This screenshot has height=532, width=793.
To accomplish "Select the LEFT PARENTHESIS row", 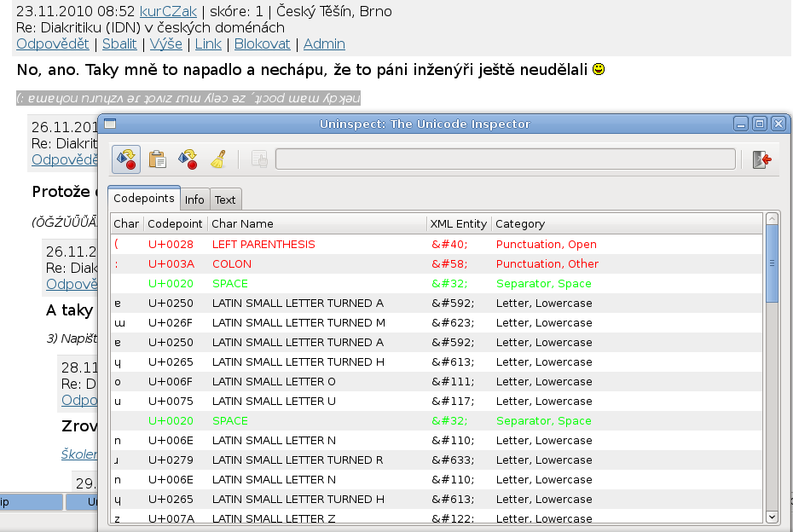I will 263,245.
